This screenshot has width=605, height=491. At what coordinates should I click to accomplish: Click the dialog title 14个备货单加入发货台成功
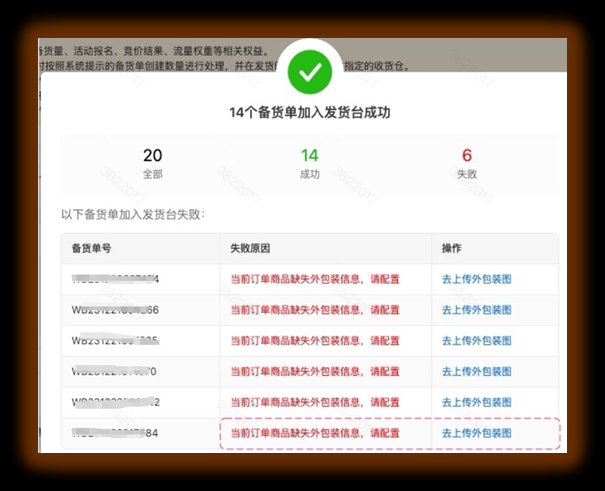309,113
